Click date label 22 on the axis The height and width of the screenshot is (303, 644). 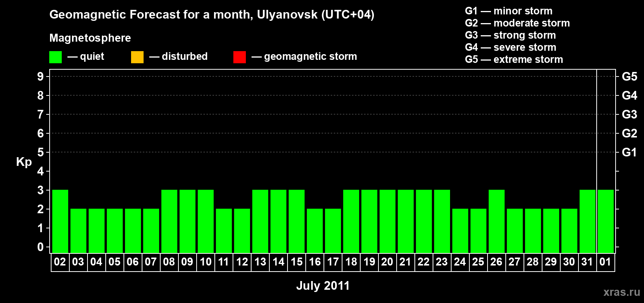pos(424,262)
